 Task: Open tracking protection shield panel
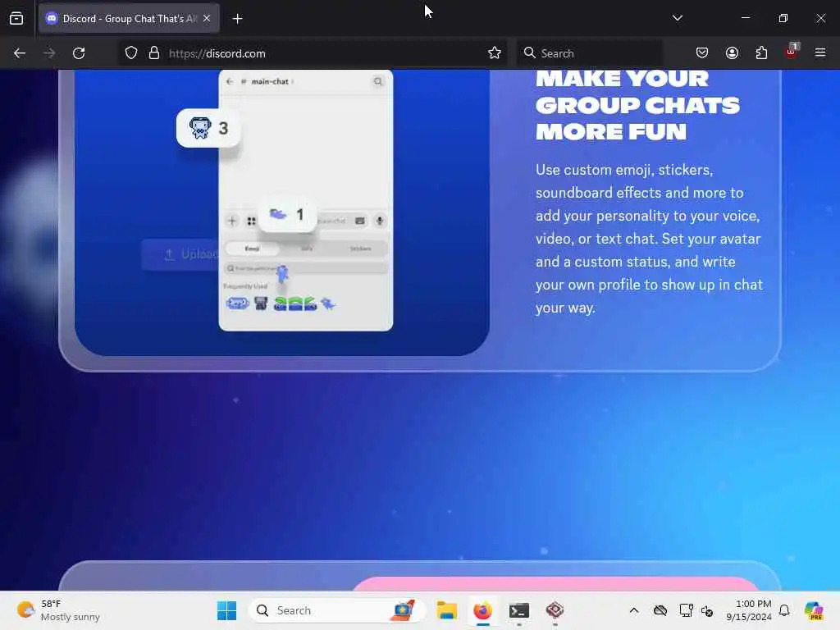131,53
